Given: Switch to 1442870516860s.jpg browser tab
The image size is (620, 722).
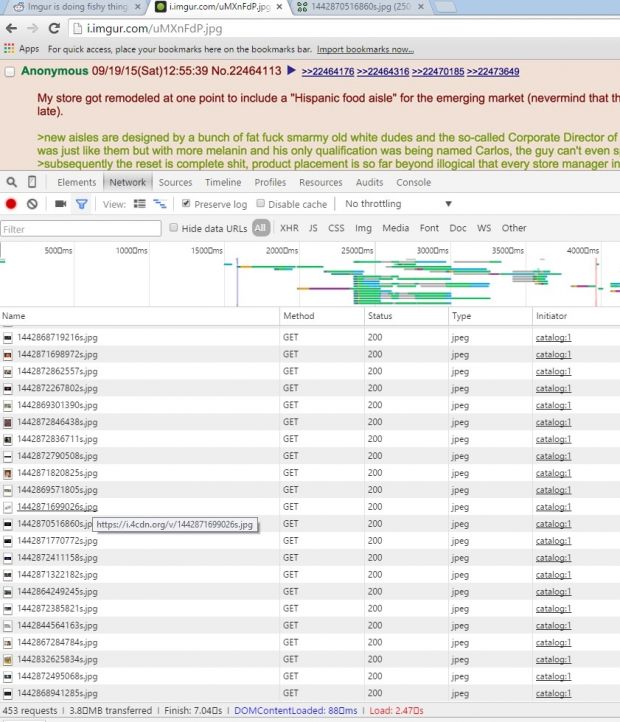Looking at the screenshot, I should pos(359,7).
